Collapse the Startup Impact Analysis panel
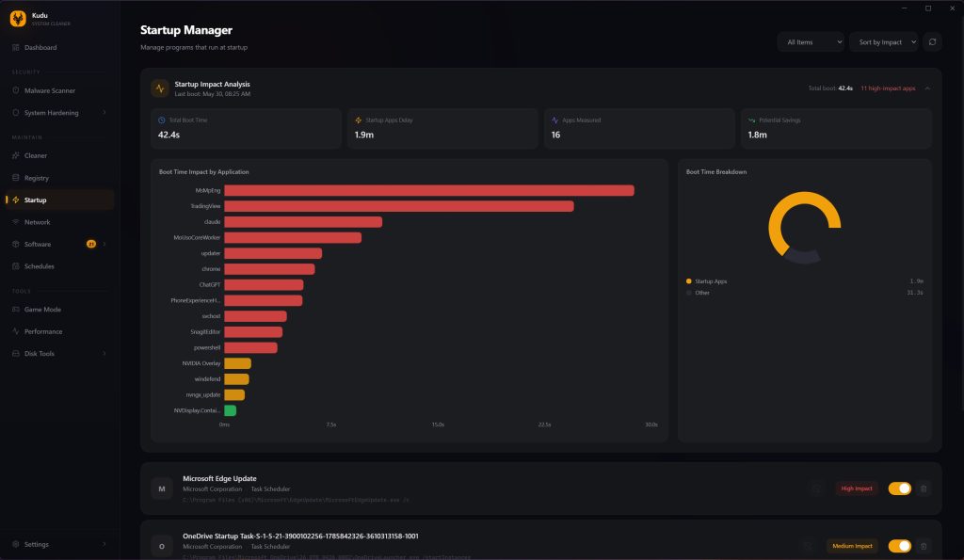 point(927,88)
